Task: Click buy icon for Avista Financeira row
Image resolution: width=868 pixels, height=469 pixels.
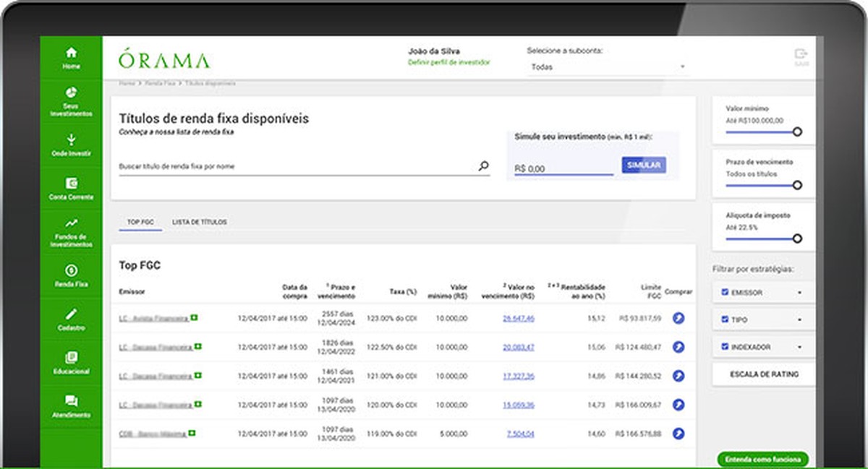Action: [x=678, y=318]
